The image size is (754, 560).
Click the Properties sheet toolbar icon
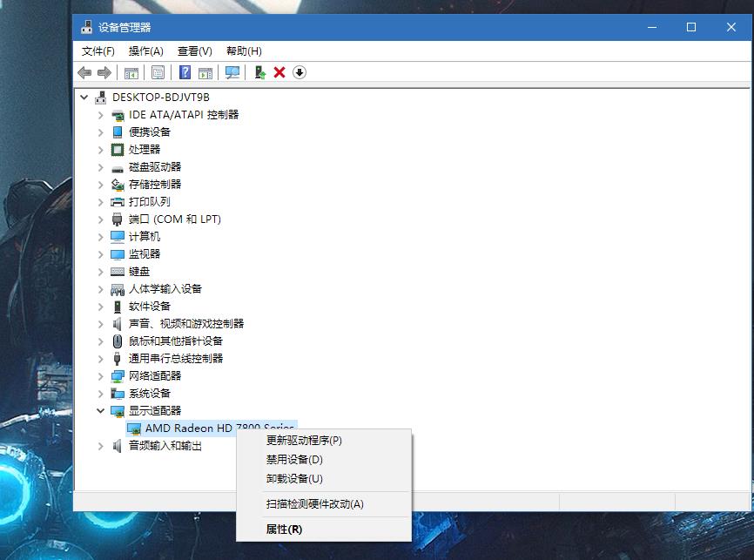tap(158, 72)
